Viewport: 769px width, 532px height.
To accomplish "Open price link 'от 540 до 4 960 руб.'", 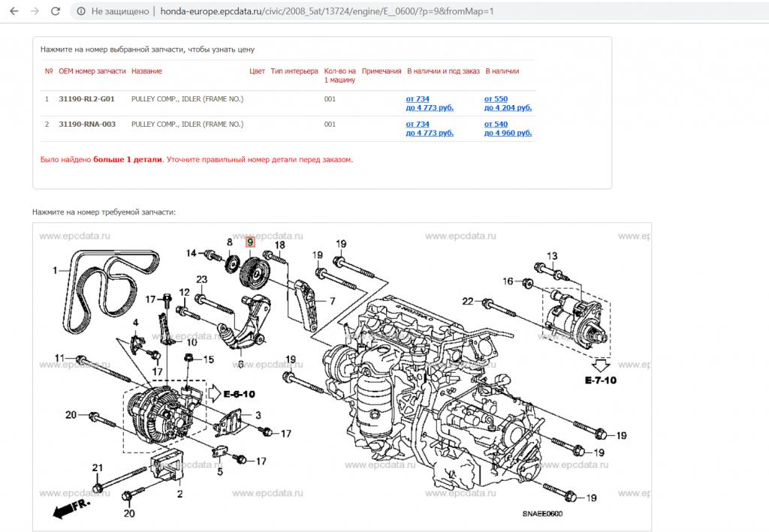I will click(508, 128).
